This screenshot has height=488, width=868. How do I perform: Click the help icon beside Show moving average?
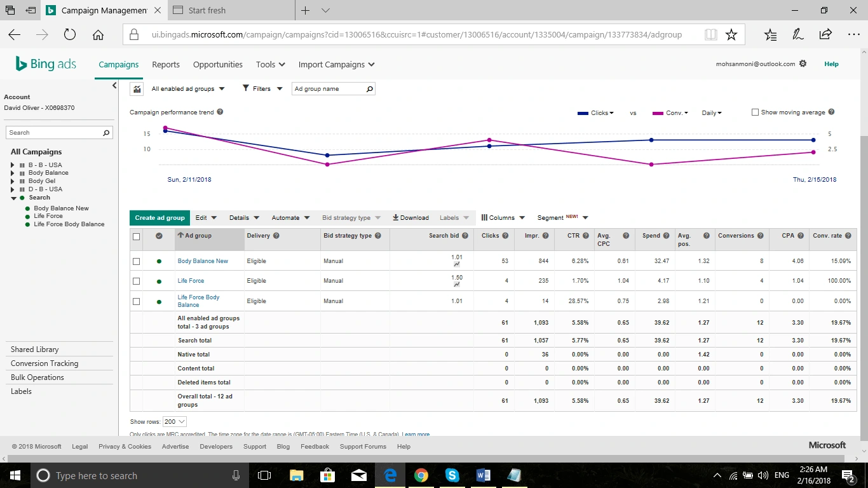[x=831, y=112]
